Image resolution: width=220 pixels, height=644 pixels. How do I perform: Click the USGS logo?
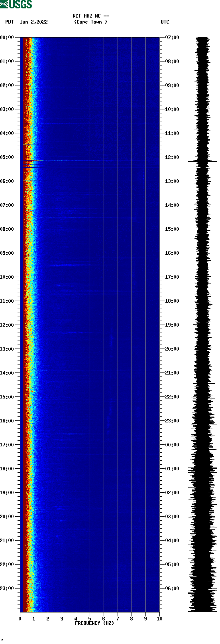click(16, 4)
